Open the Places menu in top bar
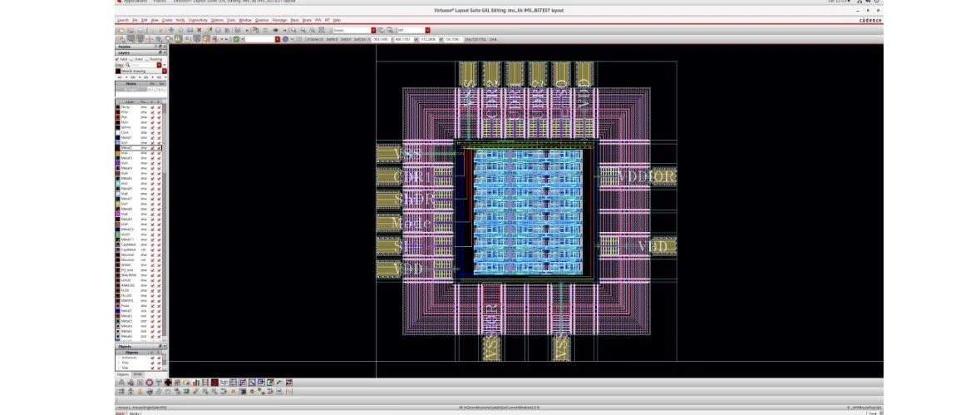The height and width of the screenshot is (415, 980). pos(160,2)
